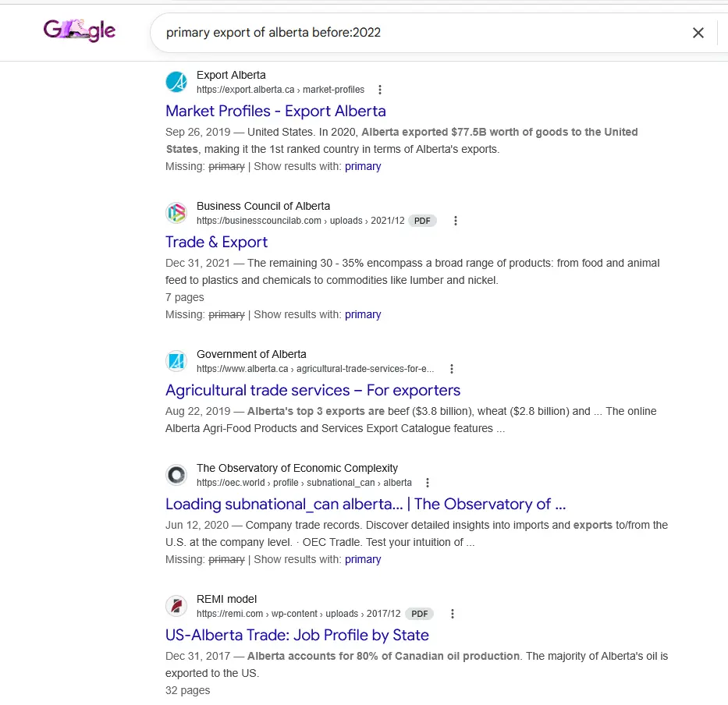Click the Government of Alberta favicon
The width and height of the screenshot is (728, 705).
coord(177,361)
